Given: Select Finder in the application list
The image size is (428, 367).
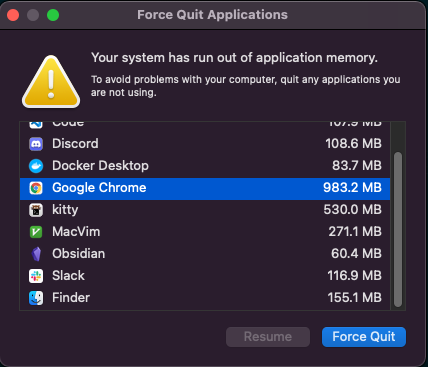Looking at the screenshot, I should click(x=205, y=298).
